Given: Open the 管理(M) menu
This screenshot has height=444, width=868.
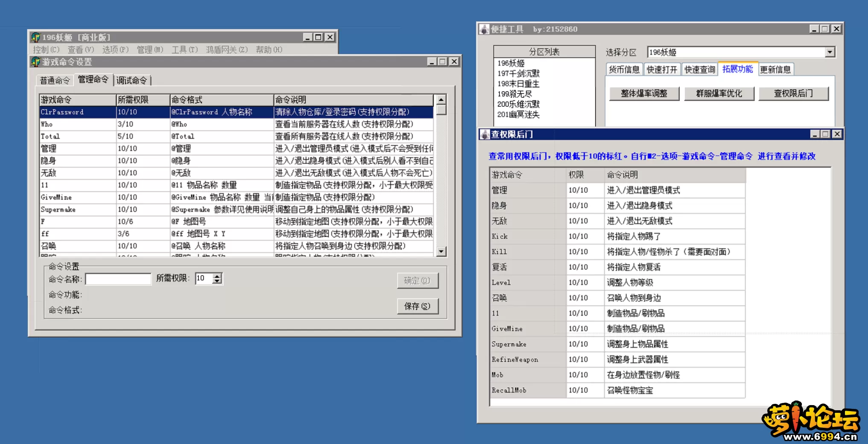Looking at the screenshot, I should coord(150,50).
